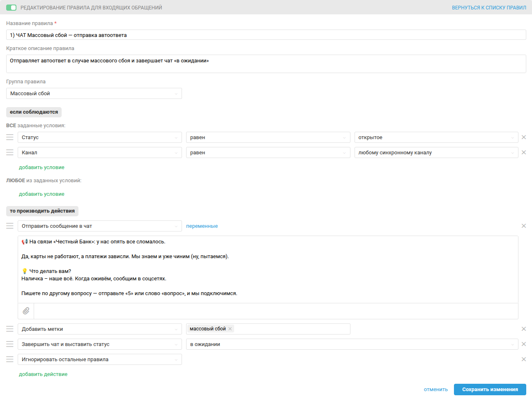This screenshot has width=532, height=401.
Task: Open the «любому синхронному каналу» value dropdown
Action: coord(436,153)
